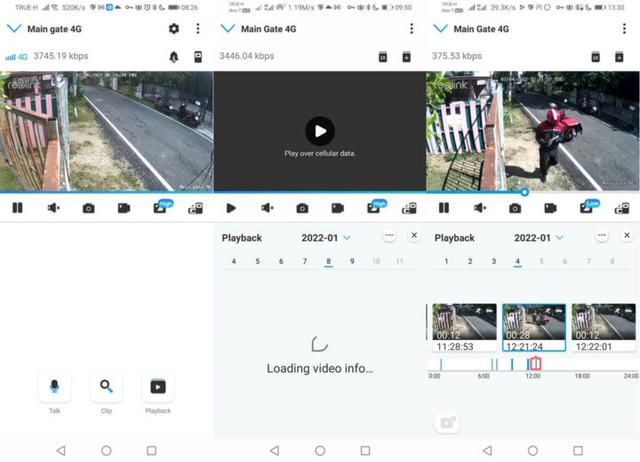Image resolution: width=640 pixels, height=462 pixels.
Task: Open multi-camera view icon on middle screen
Action: coord(409,209)
